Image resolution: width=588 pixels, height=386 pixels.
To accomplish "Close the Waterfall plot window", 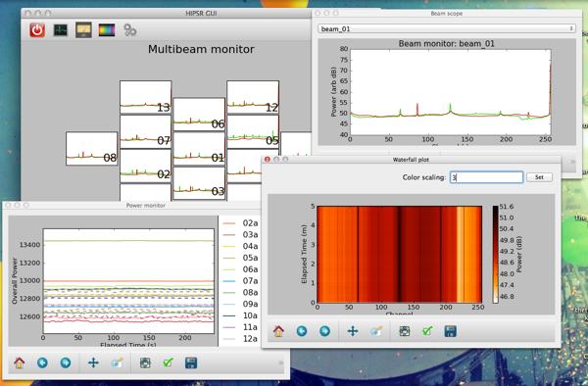I will pyautogui.click(x=268, y=160).
